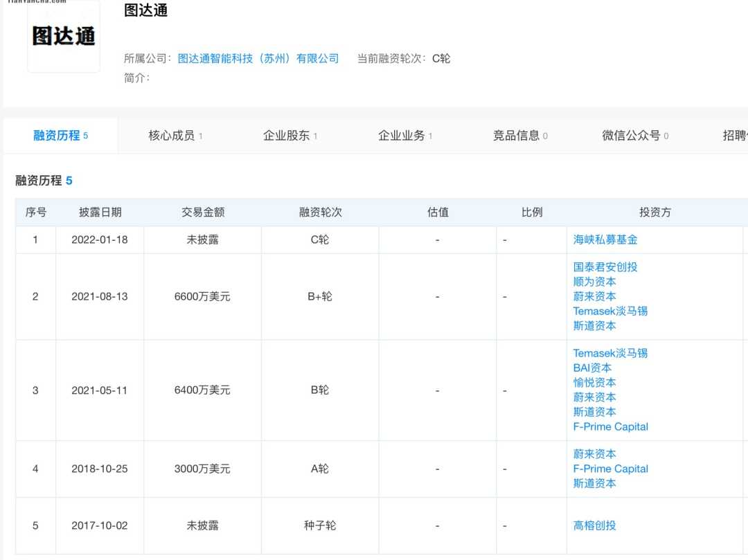Open 图达通智能科技（苏州）有限公司 company link

pyautogui.click(x=258, y=59)
